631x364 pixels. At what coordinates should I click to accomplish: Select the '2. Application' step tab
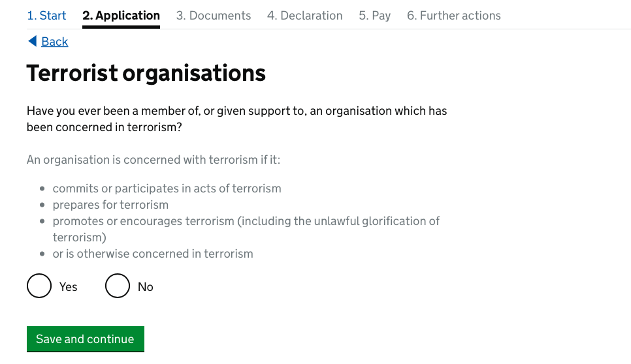pos(121,16)
